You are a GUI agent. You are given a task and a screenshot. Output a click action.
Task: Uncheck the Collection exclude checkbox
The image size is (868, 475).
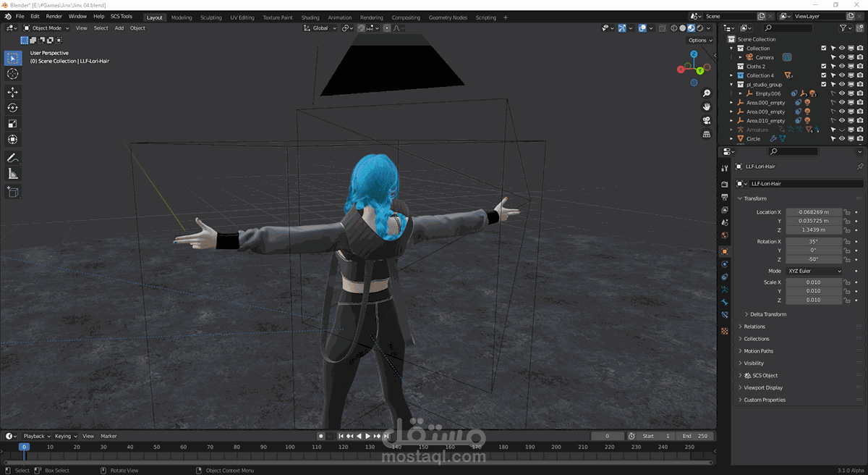(x=824, y=49)
